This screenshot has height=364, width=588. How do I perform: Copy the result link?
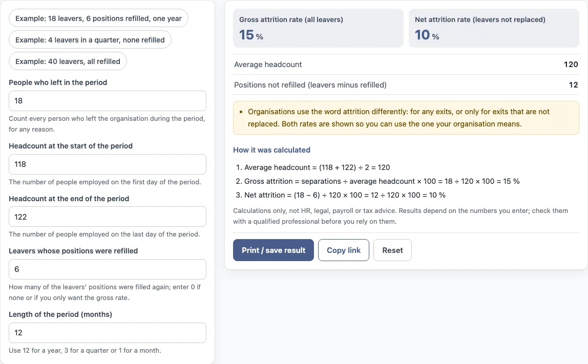pyautogui.click(x=344, y=250)
